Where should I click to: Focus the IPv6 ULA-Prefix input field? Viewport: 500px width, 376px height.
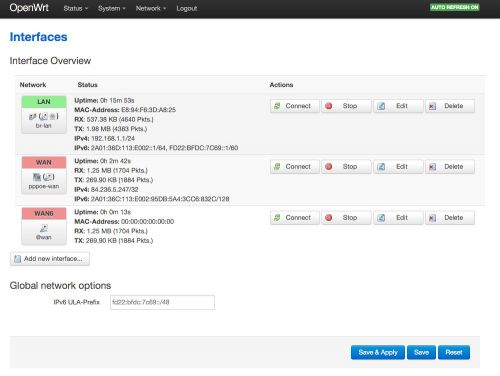[x=162, y=302]
